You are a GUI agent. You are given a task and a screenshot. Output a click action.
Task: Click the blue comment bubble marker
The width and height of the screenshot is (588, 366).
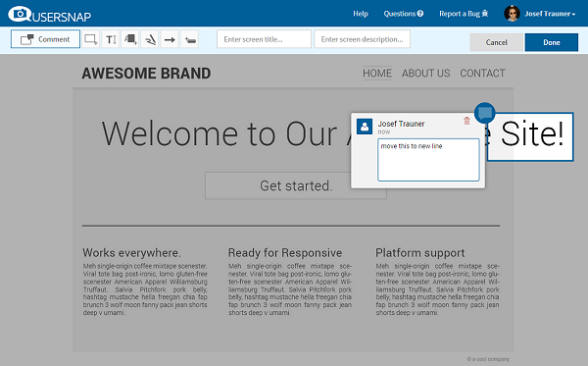coord(485,113)
